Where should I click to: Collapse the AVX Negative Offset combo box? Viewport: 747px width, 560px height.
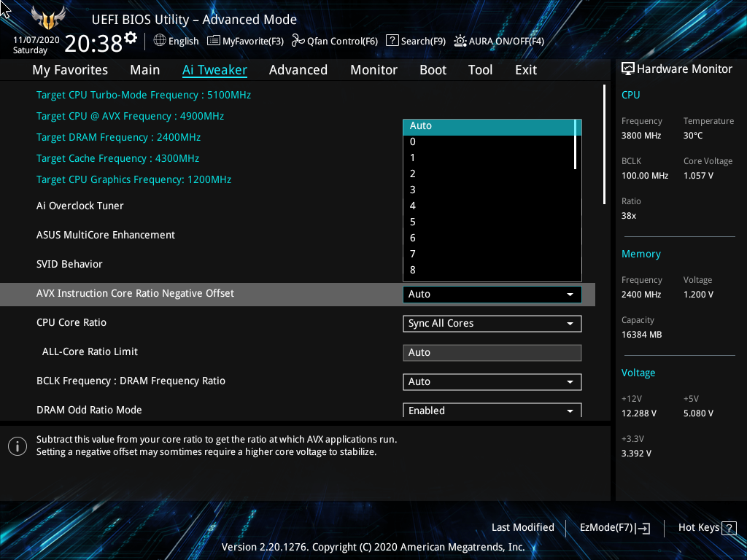pos(492,295)
